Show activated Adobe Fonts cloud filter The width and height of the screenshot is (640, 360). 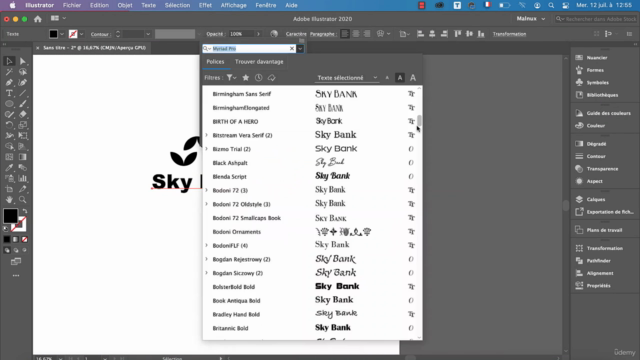coord(271,78)
